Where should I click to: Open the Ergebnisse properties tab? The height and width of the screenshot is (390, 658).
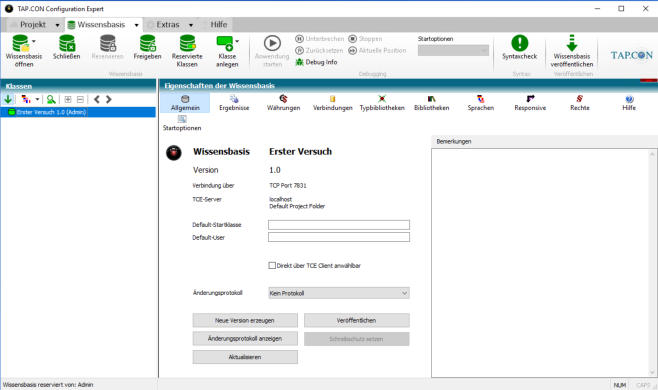(x=234, y=103)
